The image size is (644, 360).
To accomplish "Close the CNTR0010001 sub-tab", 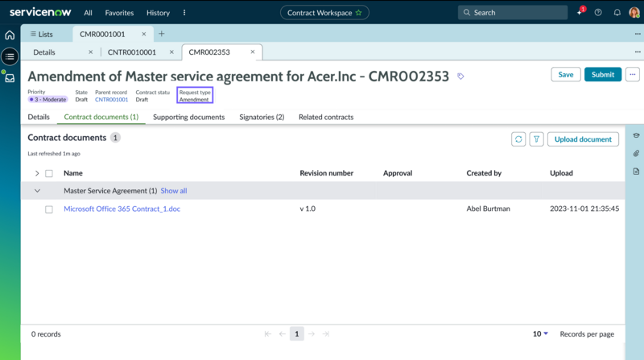I will pyautogui.click(x=171, y=52).
